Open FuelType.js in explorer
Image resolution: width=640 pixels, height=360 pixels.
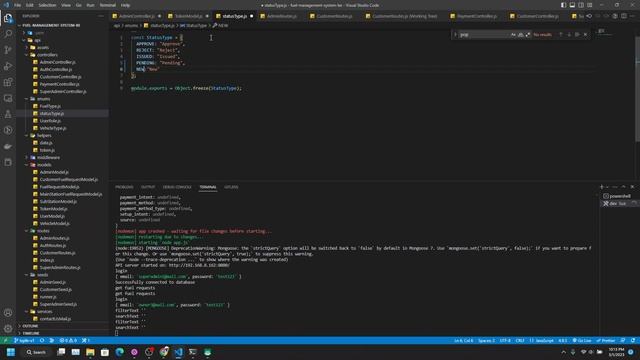pyautogui.click(x=50, y=106)
